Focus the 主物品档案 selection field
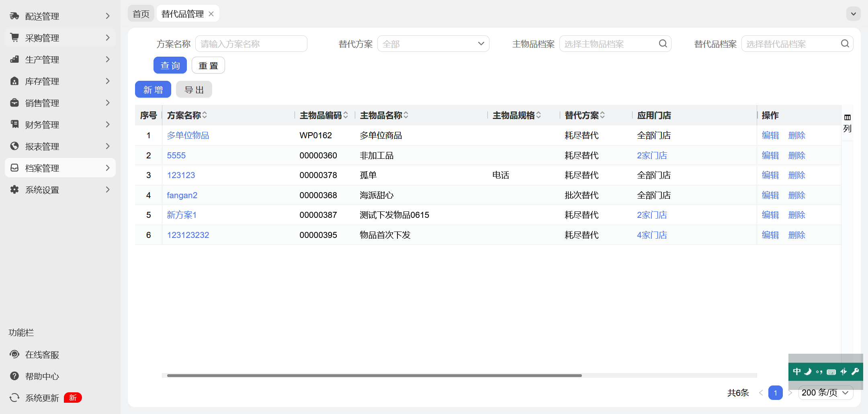The image size is (868, 414). 615,44
